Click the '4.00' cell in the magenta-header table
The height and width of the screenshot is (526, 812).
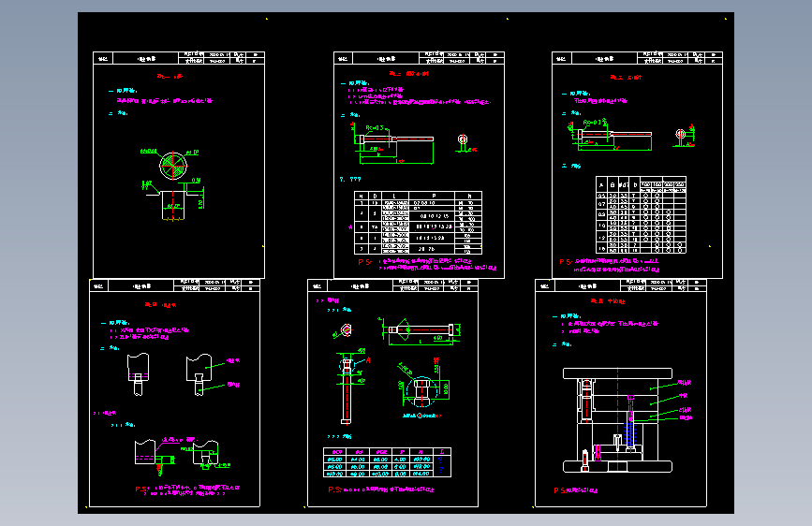coord(400,460)
